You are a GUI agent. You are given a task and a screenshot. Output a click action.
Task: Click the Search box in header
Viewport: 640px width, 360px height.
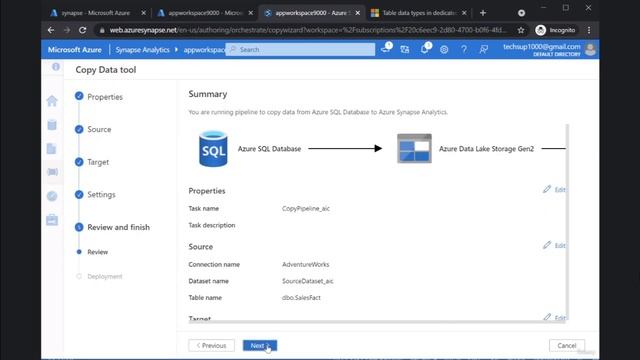[x=300, y=49]
